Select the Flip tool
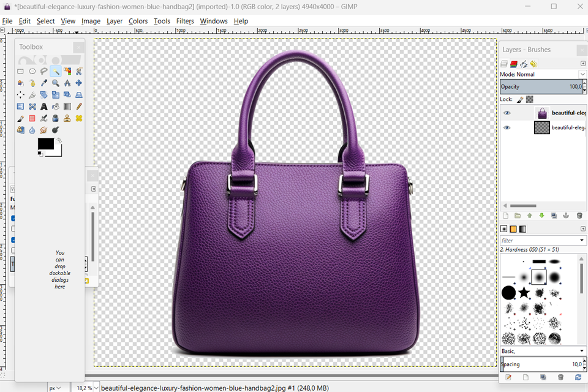This screenshot has width=588, height=392. point(21,107)
